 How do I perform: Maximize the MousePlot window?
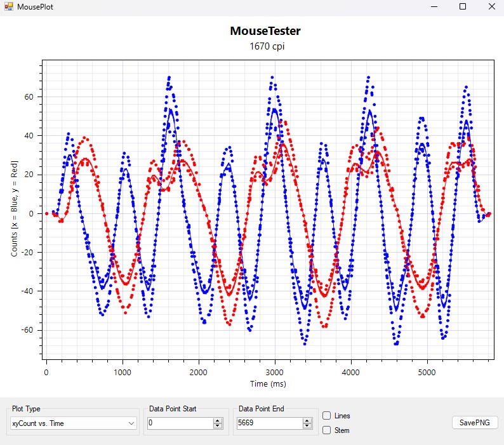(x=463, y=6)
